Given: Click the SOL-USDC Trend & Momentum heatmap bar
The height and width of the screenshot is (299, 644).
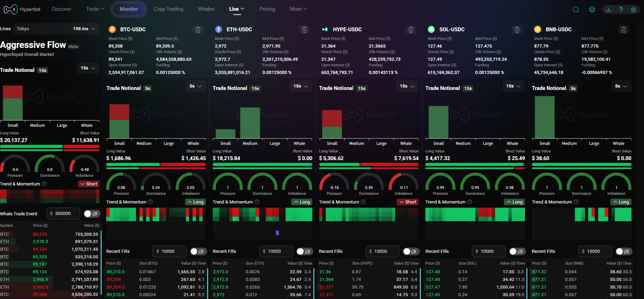Looking at the screenshot, I should (x=475, y=215).
